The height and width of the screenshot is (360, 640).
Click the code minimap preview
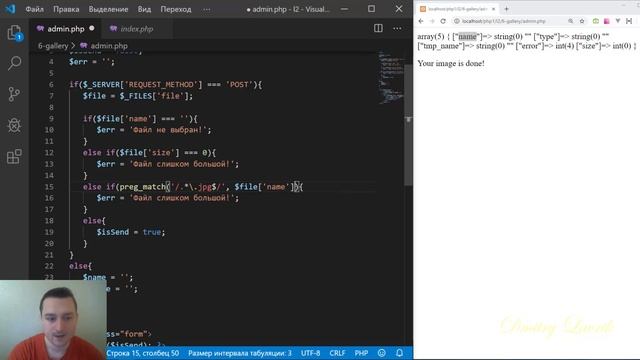click(390, 78)
